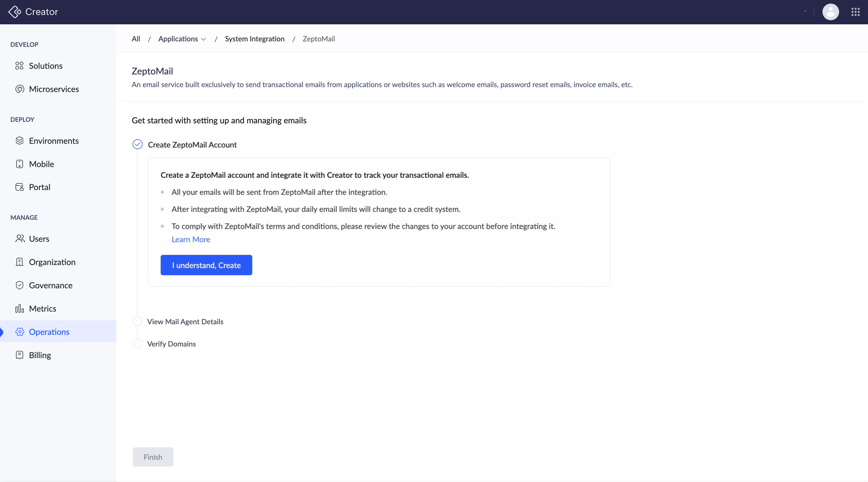The image size is (868, 482).
Task: Open the Learn More link
Action: [191, 239]
